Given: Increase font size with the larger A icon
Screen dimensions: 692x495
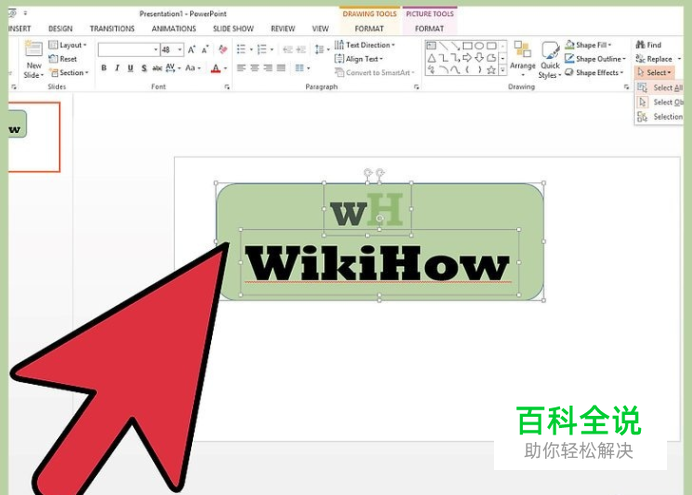Looking at the screenshot, I should pyautogui.click(x=192, y=49).
